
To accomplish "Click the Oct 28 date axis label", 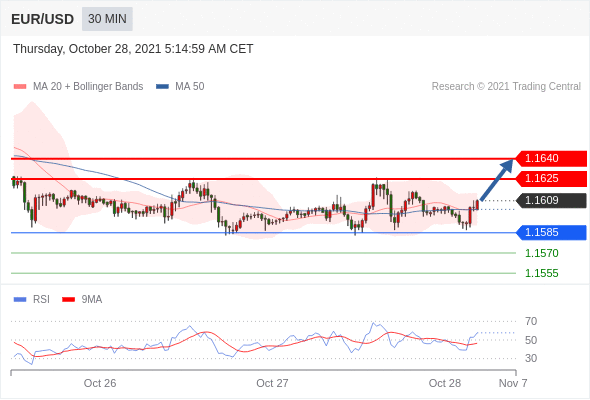I will 444,383.
